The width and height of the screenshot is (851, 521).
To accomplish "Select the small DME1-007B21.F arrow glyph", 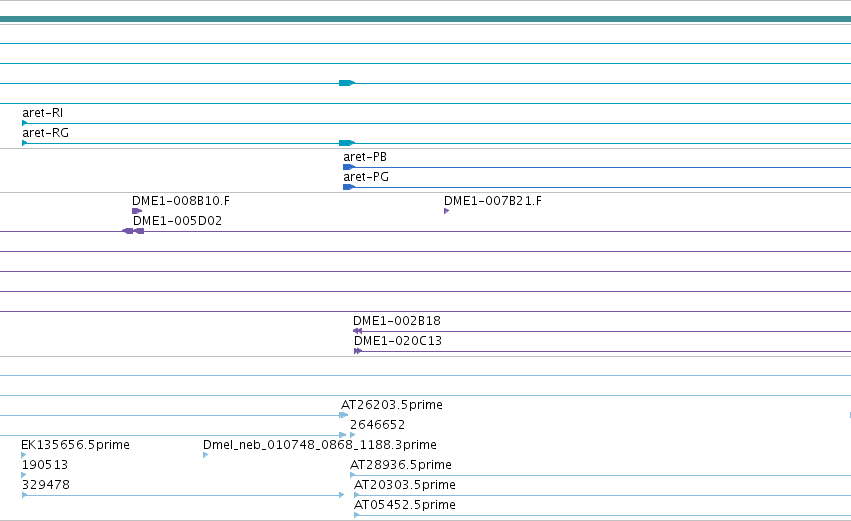I will 447,211.
